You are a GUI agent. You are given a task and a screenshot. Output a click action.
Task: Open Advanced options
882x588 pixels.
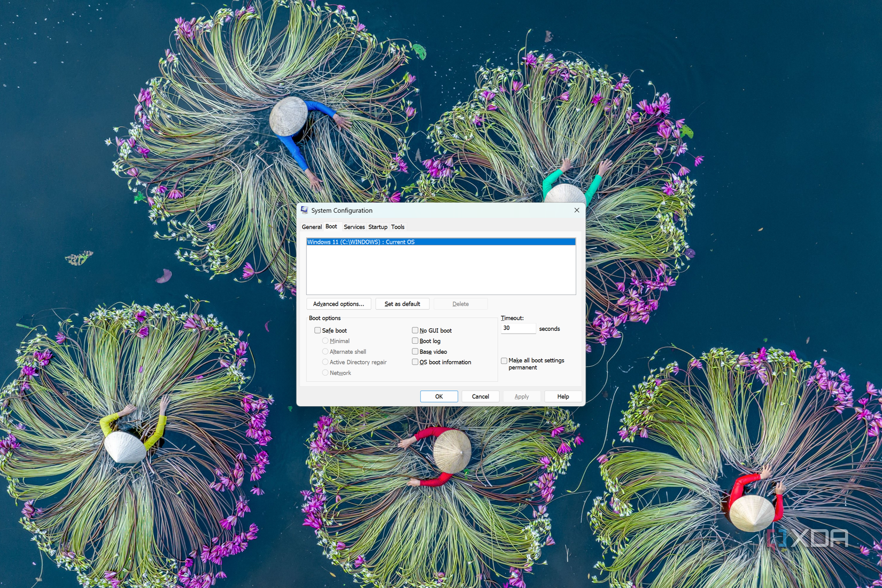click(x=338, y=304)
